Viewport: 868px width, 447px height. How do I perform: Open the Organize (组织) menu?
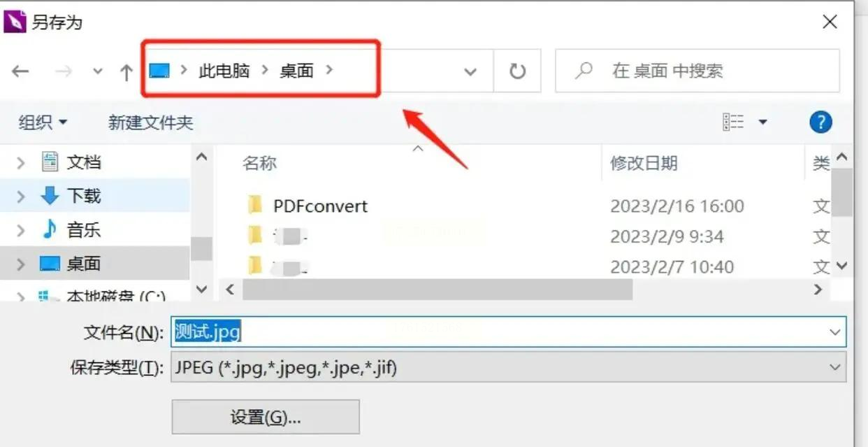pyautogui.click(x=43, y=122)
